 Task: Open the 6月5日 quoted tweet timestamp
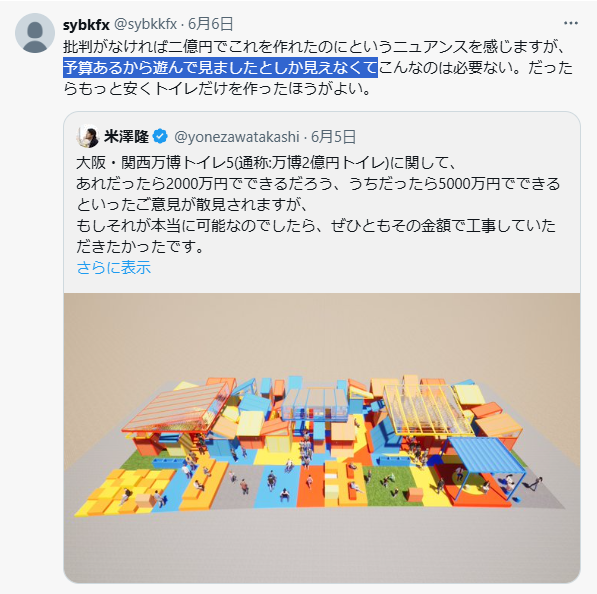(x=333, y=137)
